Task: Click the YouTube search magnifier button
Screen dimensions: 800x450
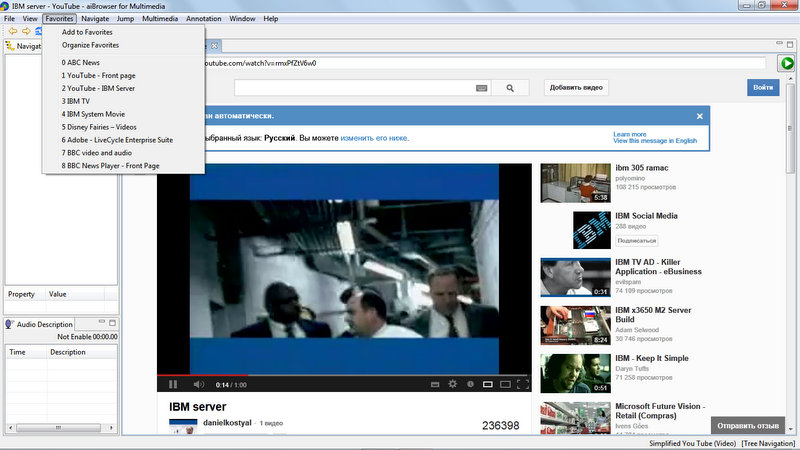Action: tap(510, 88)
